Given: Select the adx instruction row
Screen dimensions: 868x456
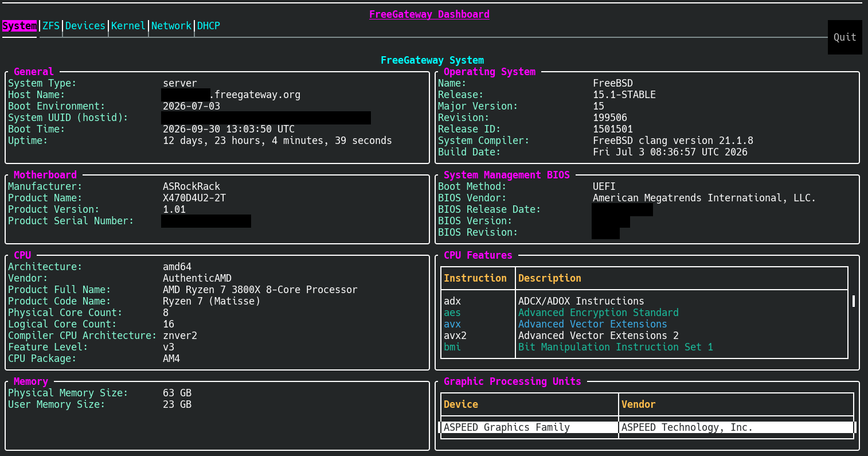Looking at the screenshot, I should coord(644,301).
